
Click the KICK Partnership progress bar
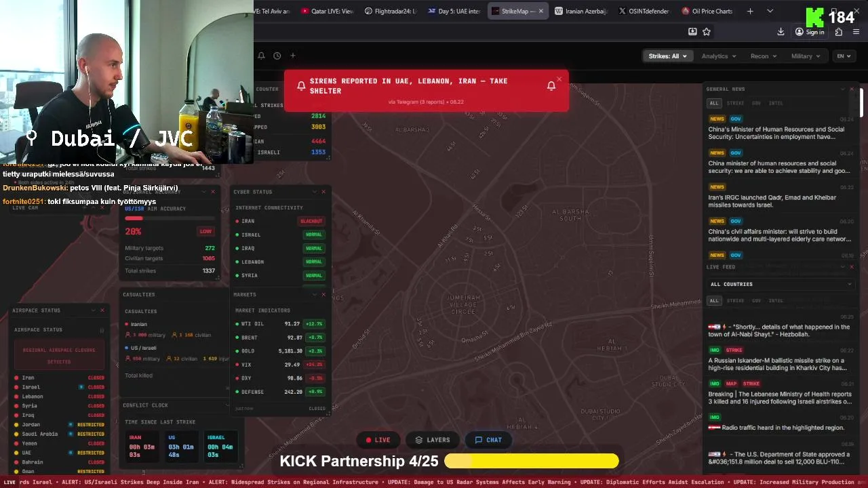coord(532,462)
